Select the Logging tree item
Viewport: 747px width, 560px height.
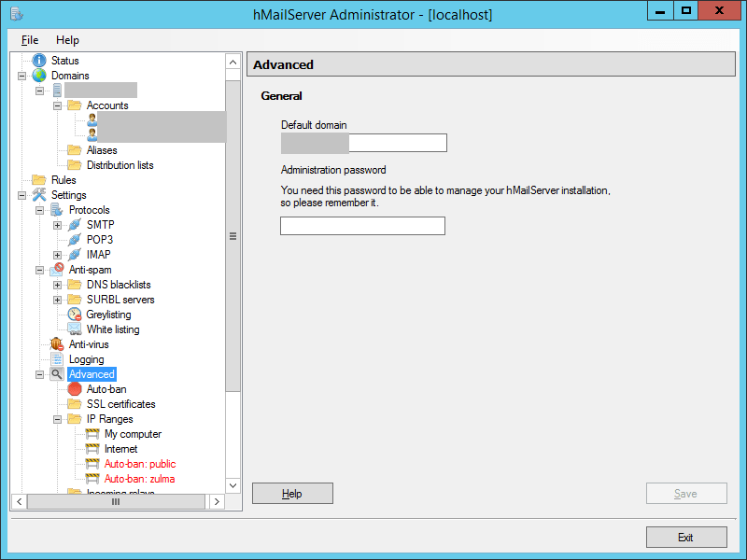86,359
